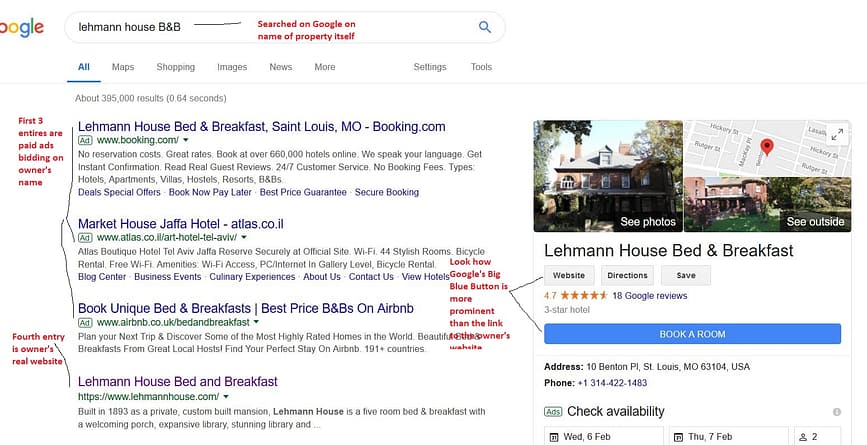Click Blog Center sitelink
The width and height of the screenshot is (867, 445).
102,277
